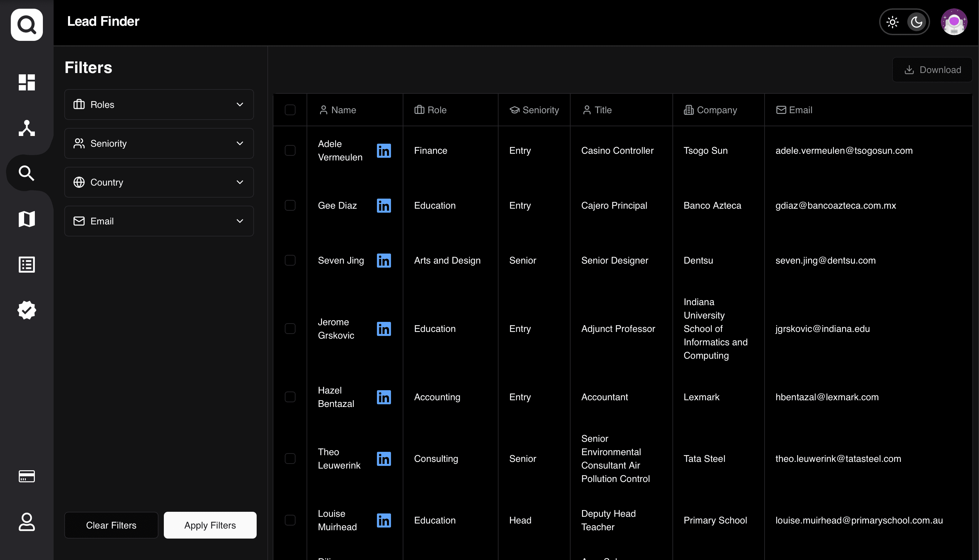Open the map icon in sidebar
The image size is (979, 560).
click(x=26, y=219)
